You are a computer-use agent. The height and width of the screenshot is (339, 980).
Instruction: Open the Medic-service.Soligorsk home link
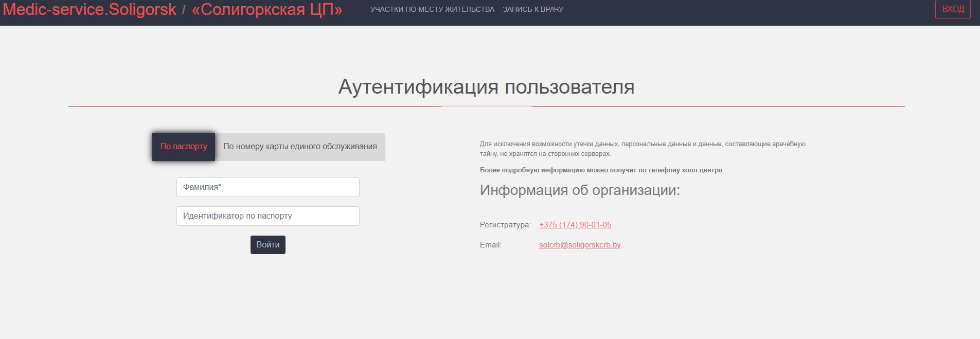tap(90, 9)
